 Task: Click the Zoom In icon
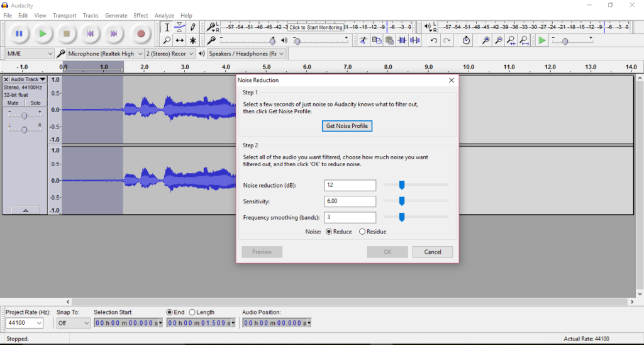click(x=486, y=40)
